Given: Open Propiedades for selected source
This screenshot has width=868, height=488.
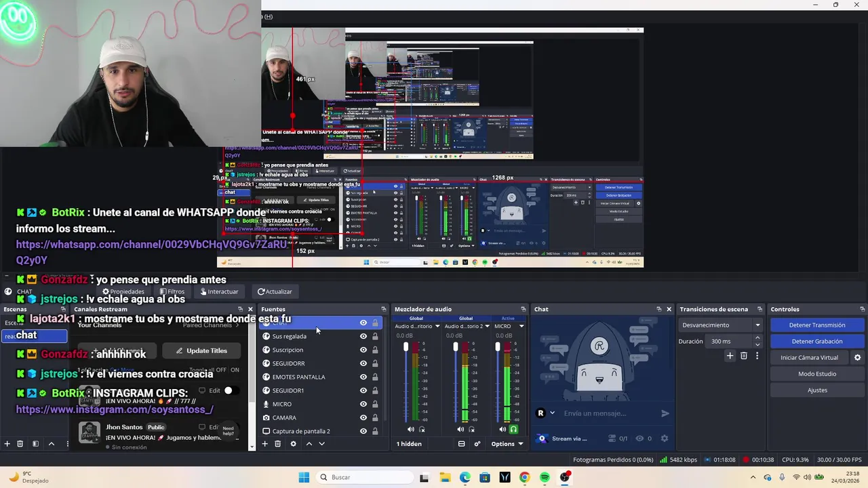Looking at the screenshot, I should tap(123, 291).
